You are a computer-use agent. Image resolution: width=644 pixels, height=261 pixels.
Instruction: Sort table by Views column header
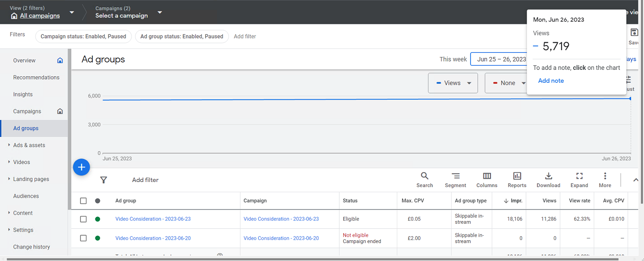549,201
